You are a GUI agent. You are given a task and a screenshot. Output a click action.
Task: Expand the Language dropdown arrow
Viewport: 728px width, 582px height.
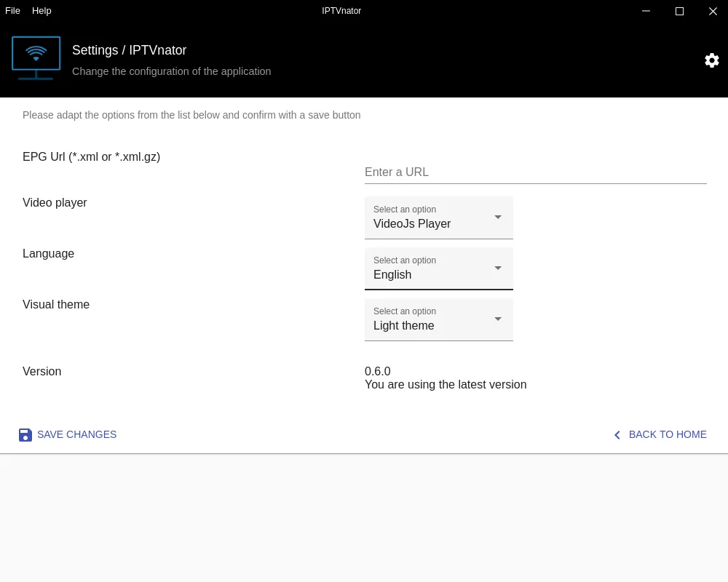click(498, 268)
